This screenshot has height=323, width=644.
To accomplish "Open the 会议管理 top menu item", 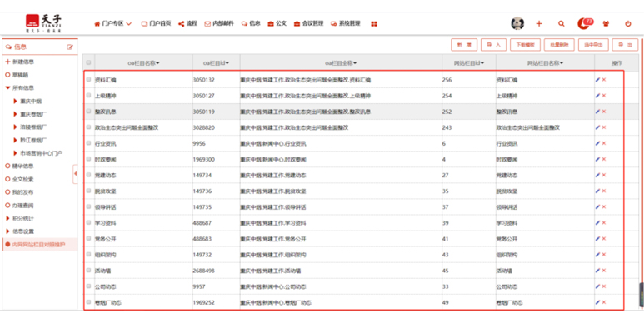I will [309, 24].
